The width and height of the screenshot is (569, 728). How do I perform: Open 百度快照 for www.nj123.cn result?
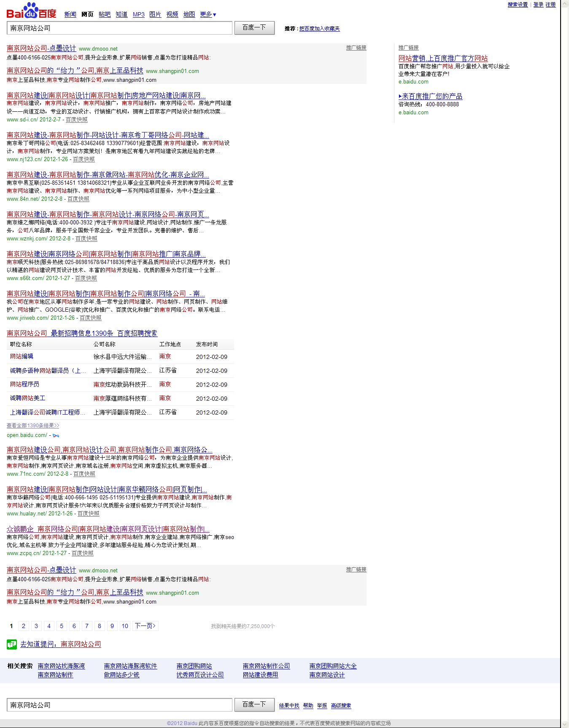coord(84,159)
